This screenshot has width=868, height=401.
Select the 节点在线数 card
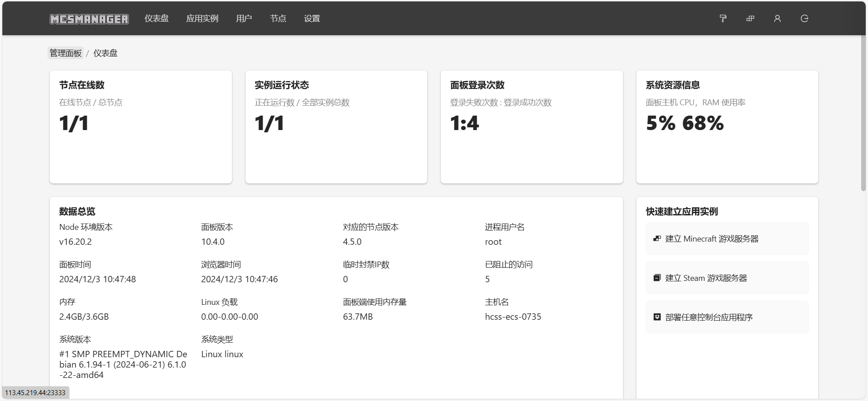click(x=141, y=127)
